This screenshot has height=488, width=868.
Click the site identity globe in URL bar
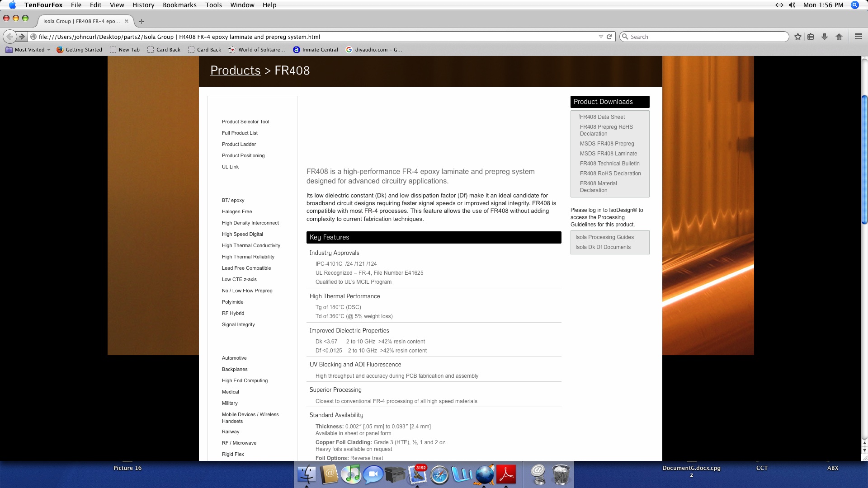coord(33,37)
